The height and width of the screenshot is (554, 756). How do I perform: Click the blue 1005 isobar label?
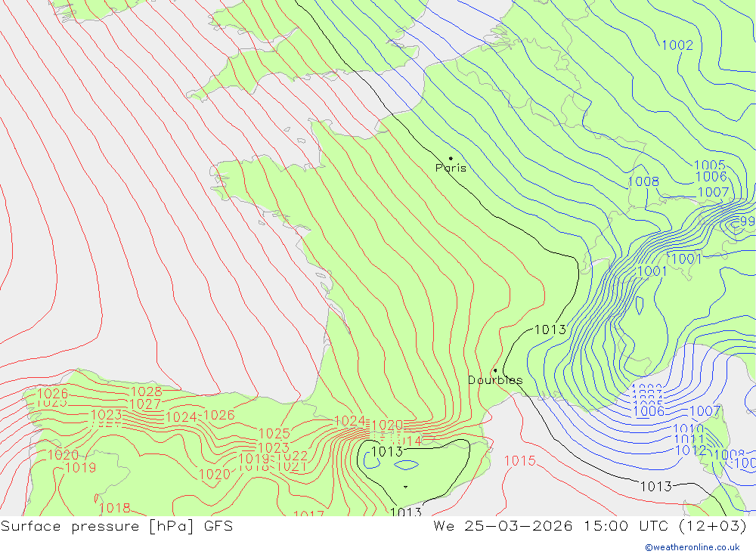pyautogui.click(x=710, y=165)
